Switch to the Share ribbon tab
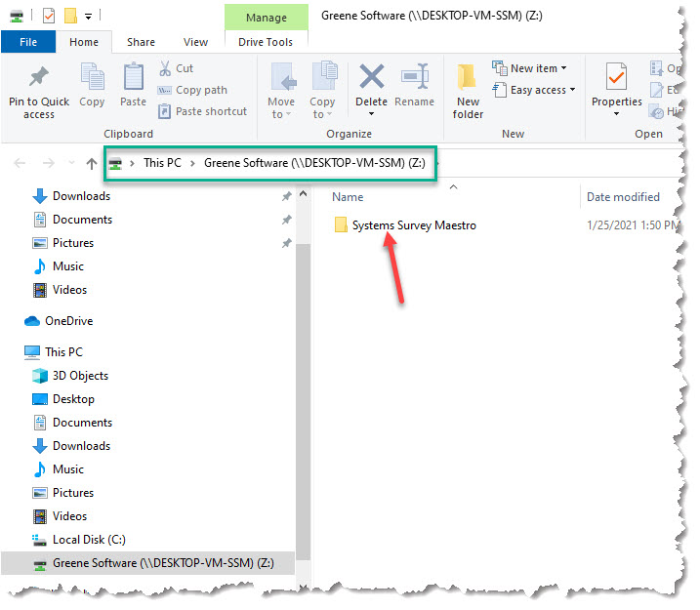700x610 pixels. (141, 42)
